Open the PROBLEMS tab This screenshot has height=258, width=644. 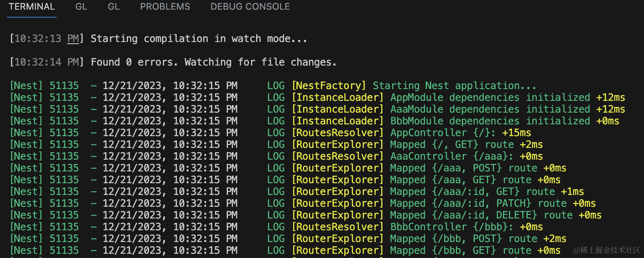coord(165,7)
